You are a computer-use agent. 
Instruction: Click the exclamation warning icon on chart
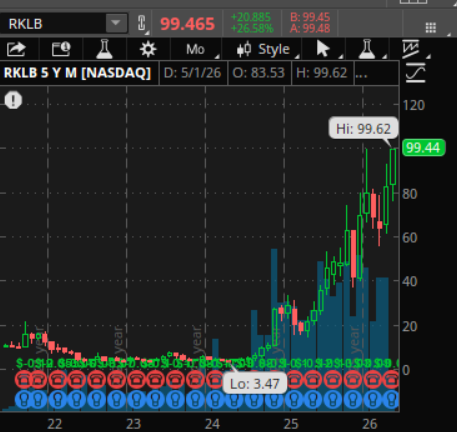click(x=13, y=100)
